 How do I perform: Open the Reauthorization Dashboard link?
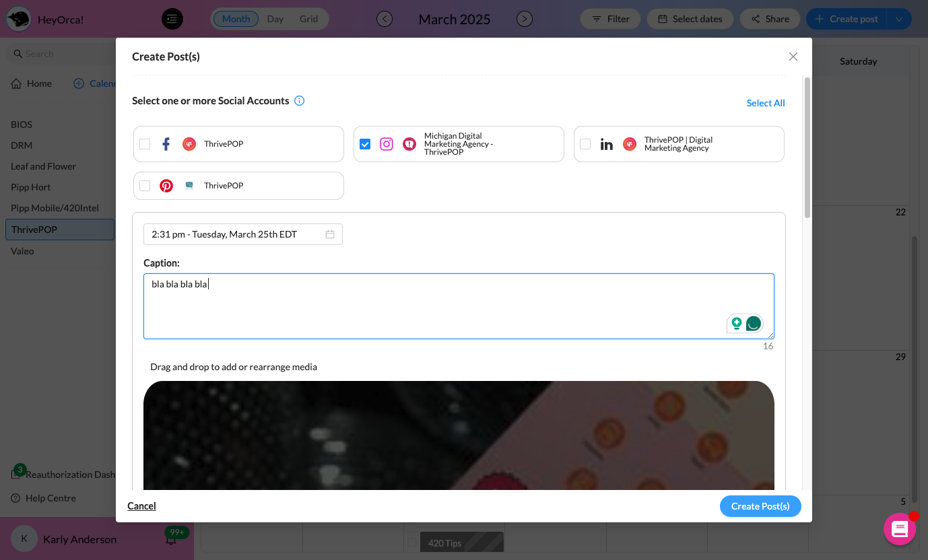pyautogui.click(x=63, y=475)
